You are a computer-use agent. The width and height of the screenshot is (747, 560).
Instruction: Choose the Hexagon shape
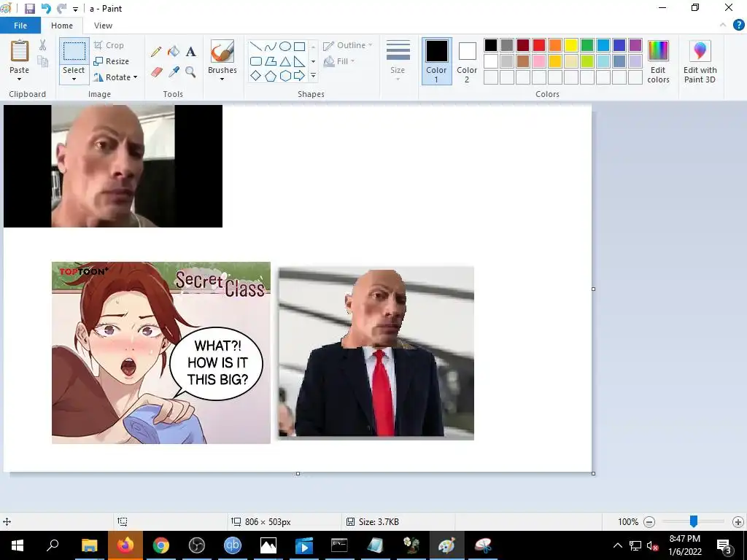tap(285, 76)
